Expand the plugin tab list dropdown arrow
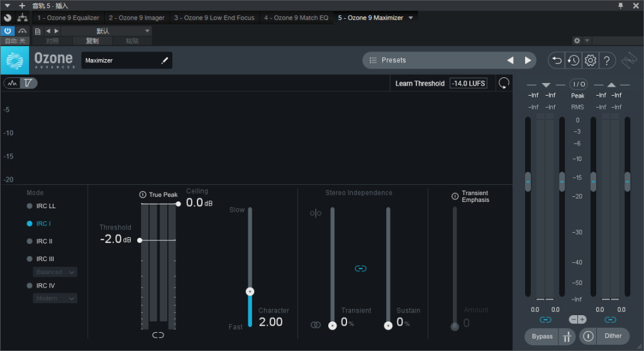The height and width of the screenshot is (351, 644). coord(411,18)
